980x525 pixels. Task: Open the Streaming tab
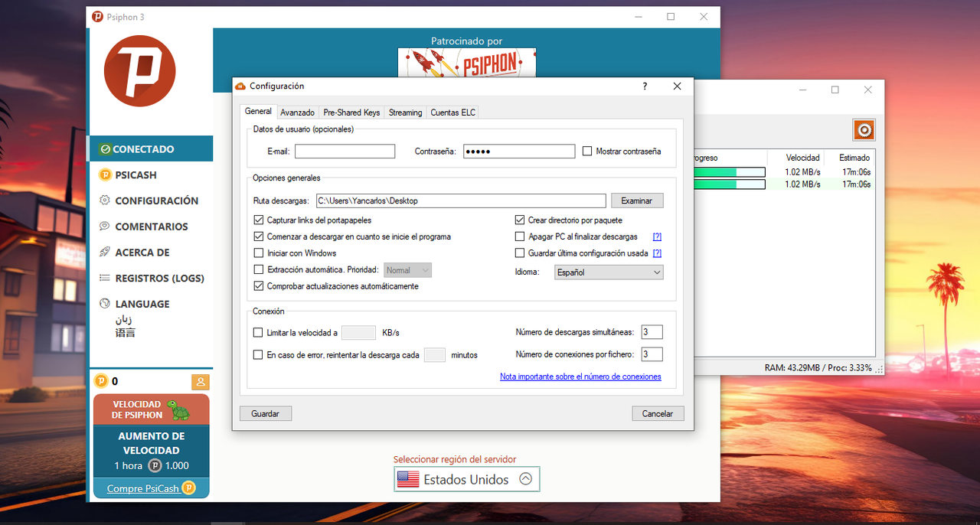[405, 112]
